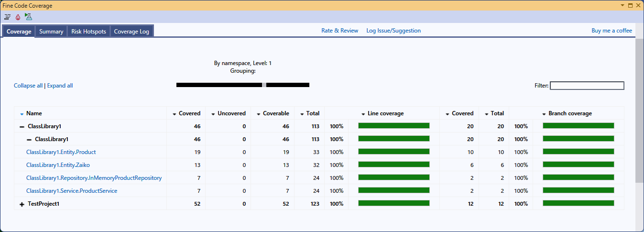Viewport: 644px width, 232px height.
Task: Click covered value 19 in Entity.Product row
Action: (x=197, y=152)
